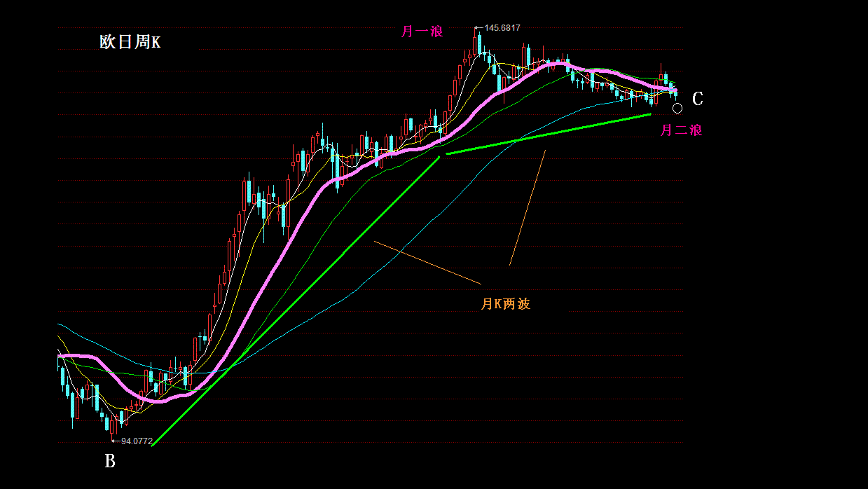Select the letter C marker
This screenshot has height=489, width=868.
pyautogui.click(x=698, y=99)
